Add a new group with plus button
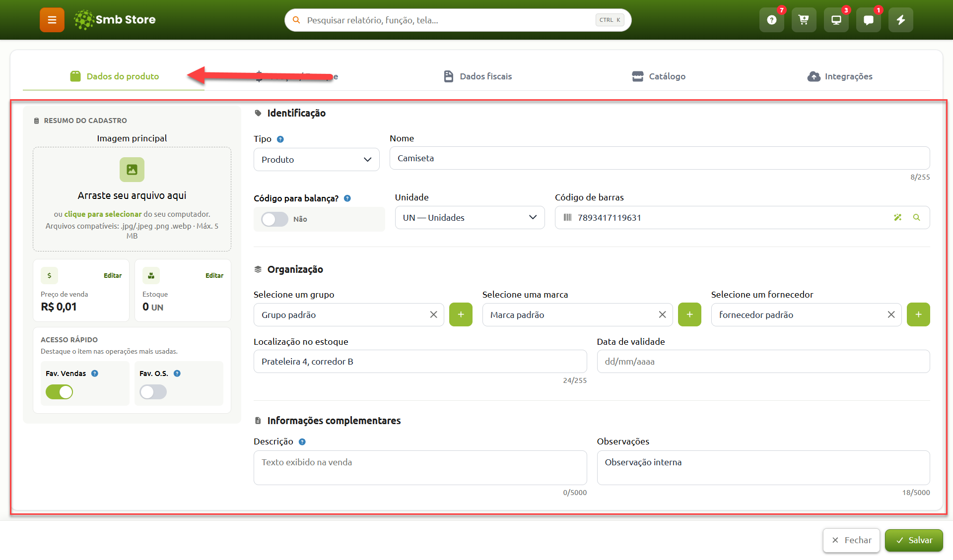The height and width of the screenshot is (560, 953). pyautogui.click(x=461, y=314)
